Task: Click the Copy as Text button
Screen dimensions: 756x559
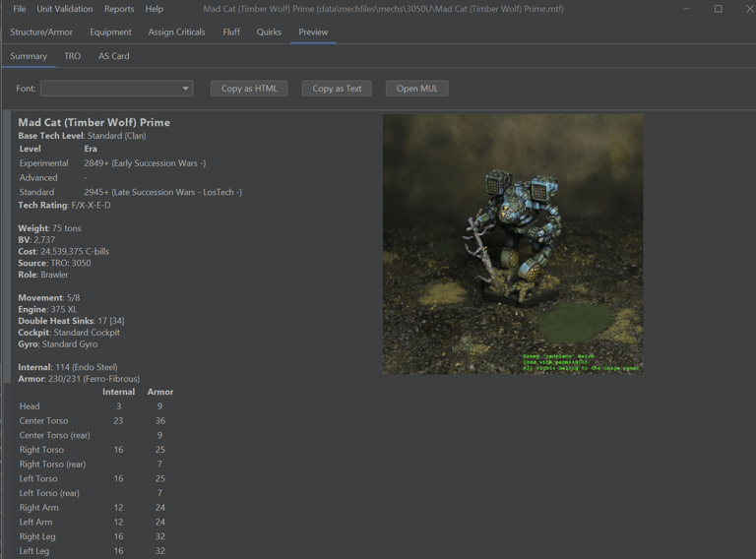Action: (337, 89)
